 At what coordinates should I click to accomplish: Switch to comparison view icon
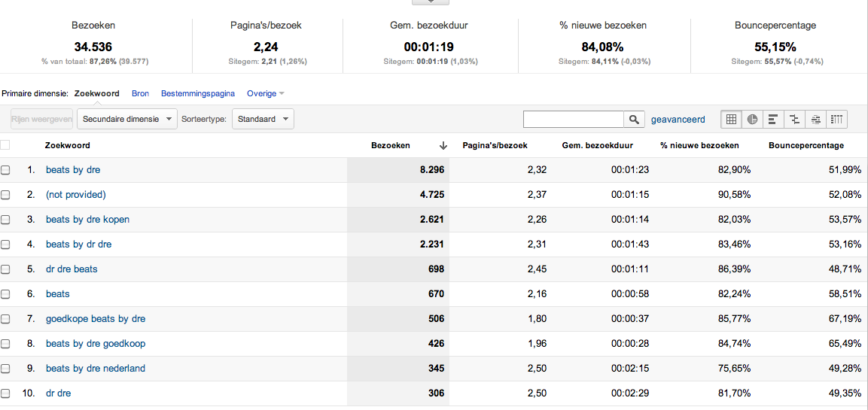pos(794,119)
